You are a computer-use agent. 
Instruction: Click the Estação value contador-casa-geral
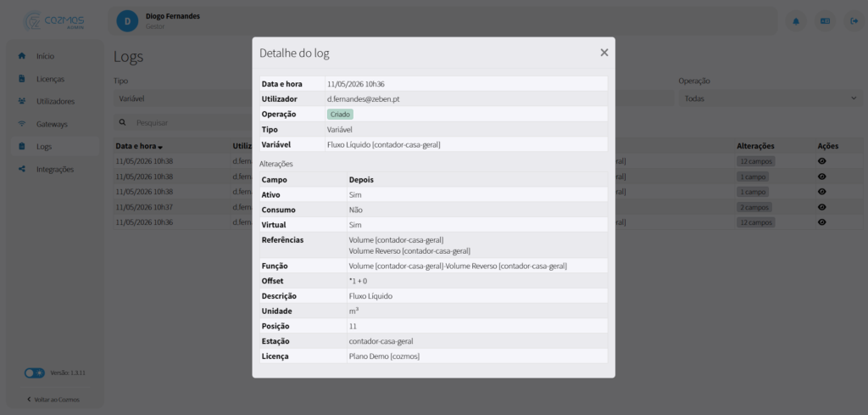[x=381, y=341]
